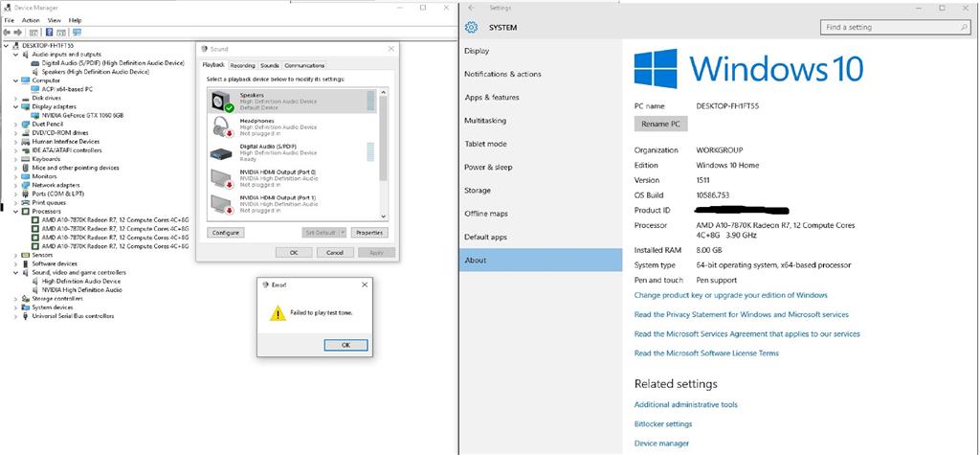The image size is (980, 455).
Task: Collapse the Processors node
Action: (15, 212)
